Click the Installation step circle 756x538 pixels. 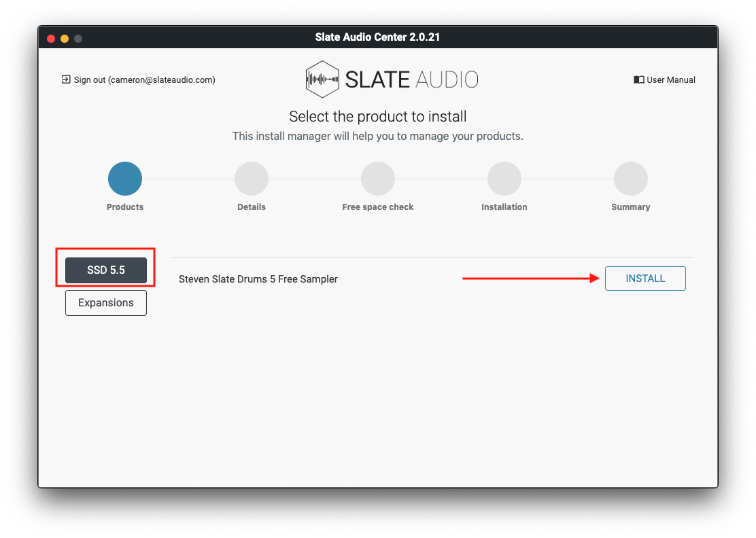[x=504, y=179]
